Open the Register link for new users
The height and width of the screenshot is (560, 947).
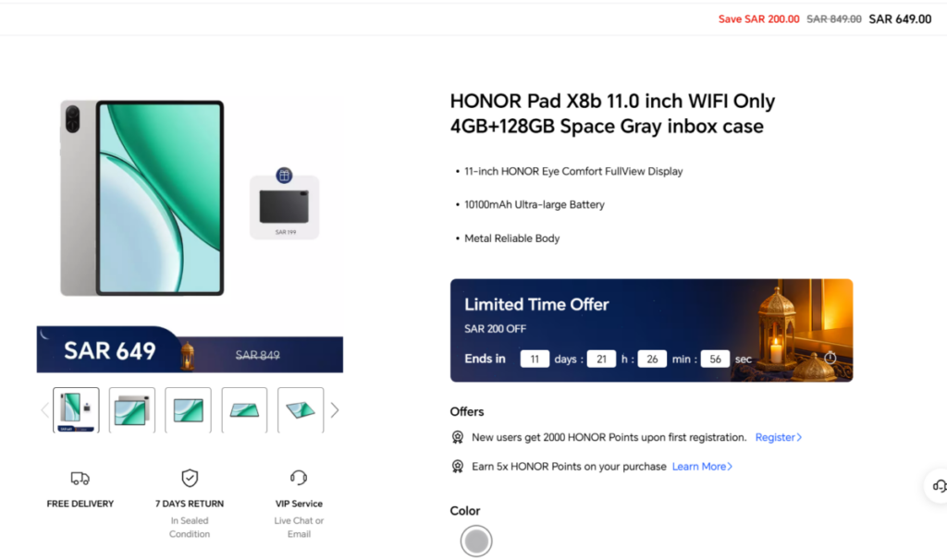click(779, 437)
